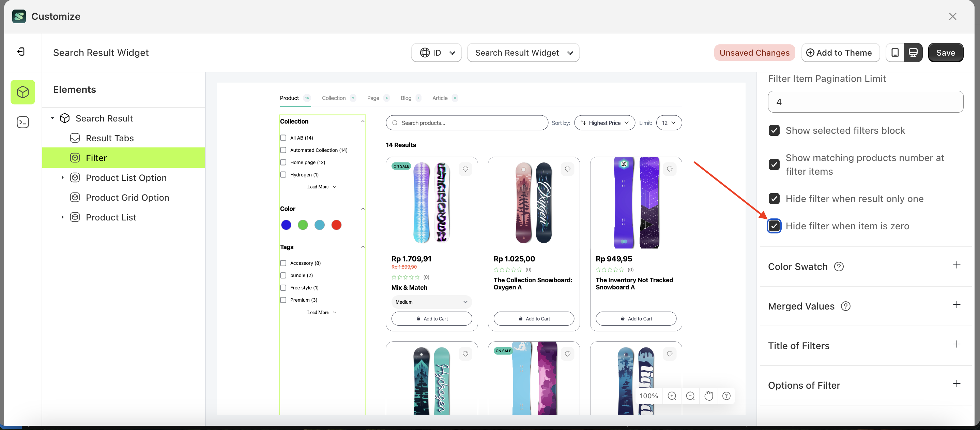Click Add to Theme
This screenshot has height=430, width=980.
(x=840, y=53)
